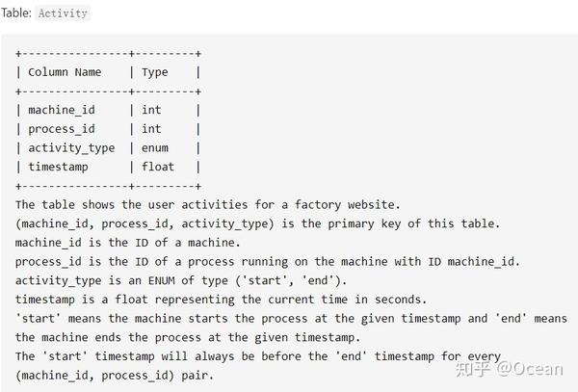Image resolution: width=578 pixels, height=392 pixels.
Task: Click the Zhihu @Ocean watermark
Action: click(x=510, y=369)
